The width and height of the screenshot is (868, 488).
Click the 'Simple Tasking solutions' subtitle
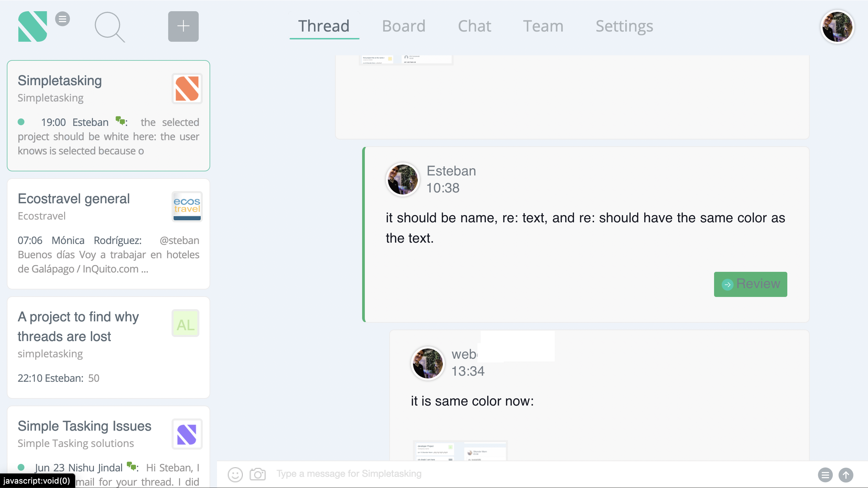(76, 443)
